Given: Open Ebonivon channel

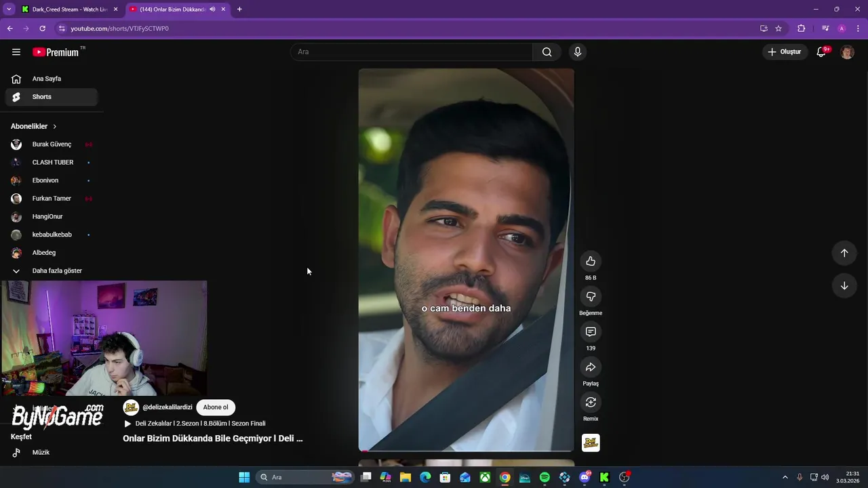Looking at the screenshot, I should click(52, 180).
